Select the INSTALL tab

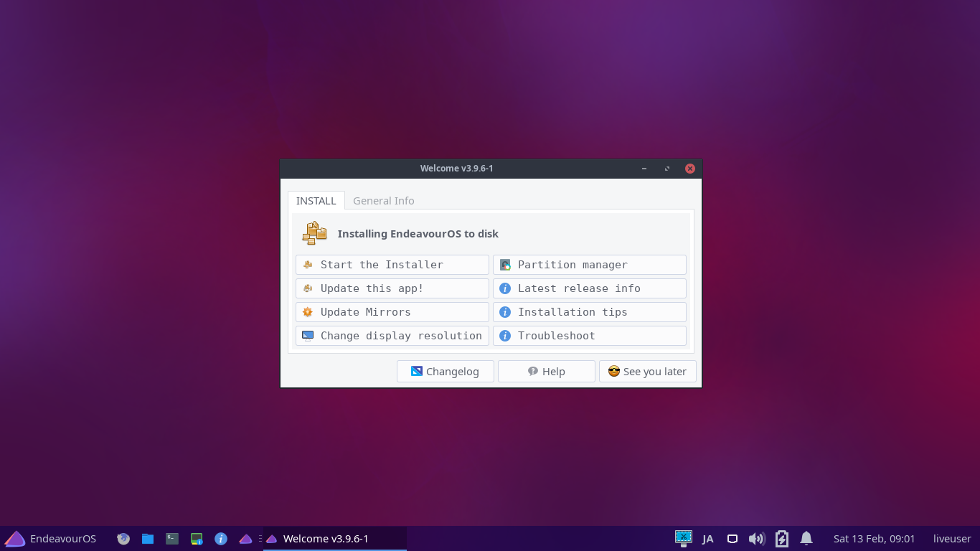click(x=316, y=201)
